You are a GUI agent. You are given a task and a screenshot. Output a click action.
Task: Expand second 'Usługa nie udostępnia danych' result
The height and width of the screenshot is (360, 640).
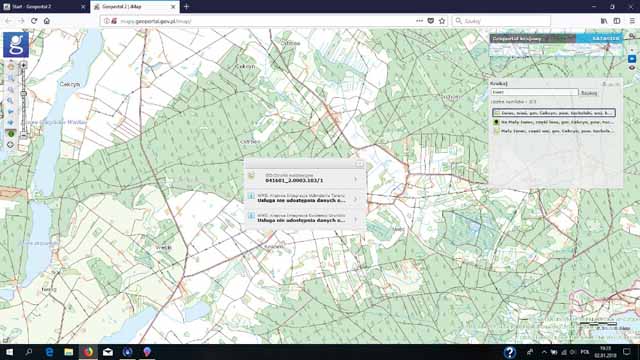tap(356, 219)
